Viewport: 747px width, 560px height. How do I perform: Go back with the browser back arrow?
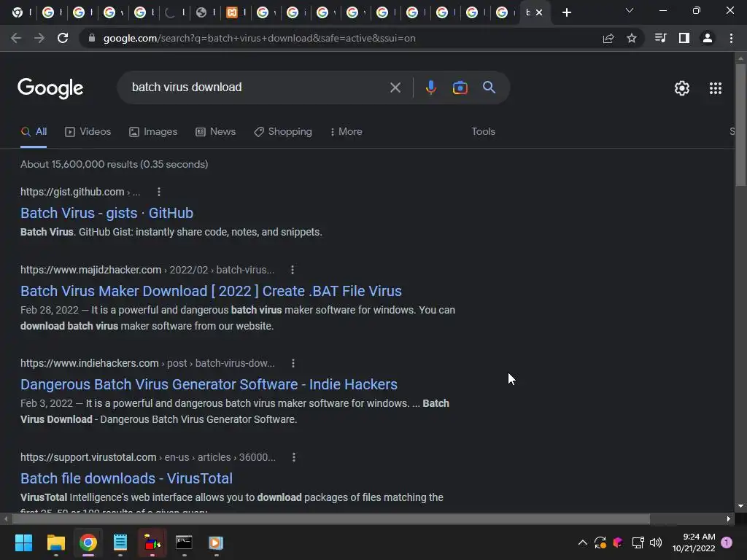coord(16,38)
